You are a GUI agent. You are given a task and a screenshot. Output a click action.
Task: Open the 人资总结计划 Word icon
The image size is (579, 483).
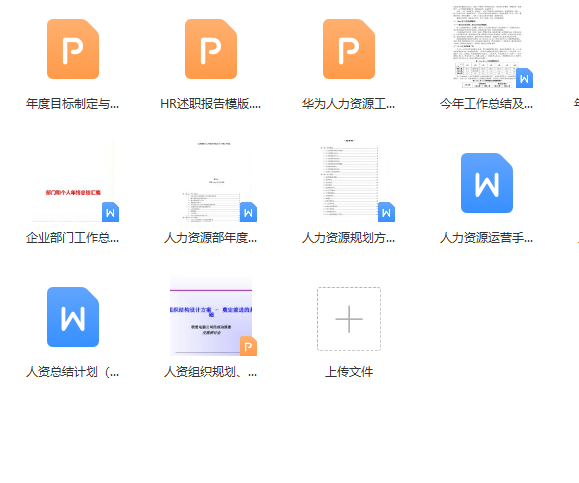73,317
